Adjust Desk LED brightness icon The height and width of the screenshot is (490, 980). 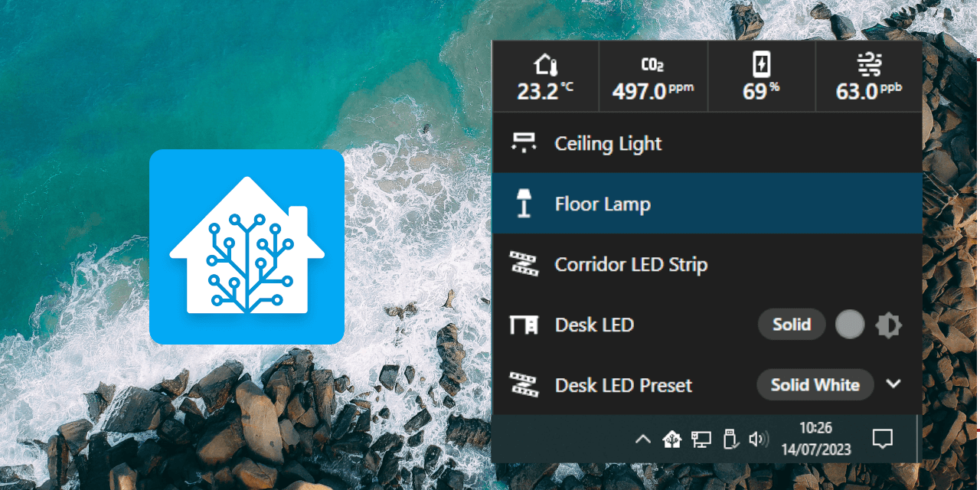[x=889, y=325]
